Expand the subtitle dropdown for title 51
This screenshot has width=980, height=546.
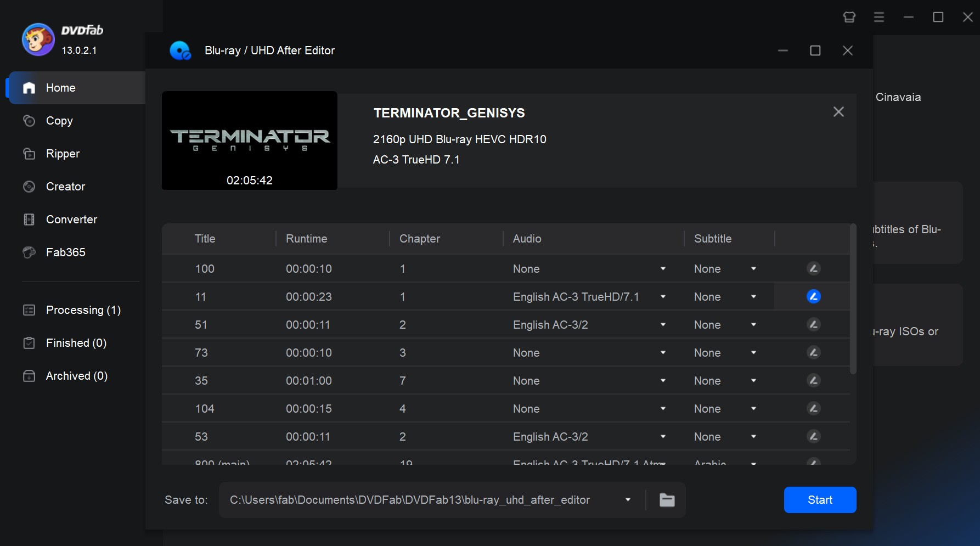pos(753,325)
